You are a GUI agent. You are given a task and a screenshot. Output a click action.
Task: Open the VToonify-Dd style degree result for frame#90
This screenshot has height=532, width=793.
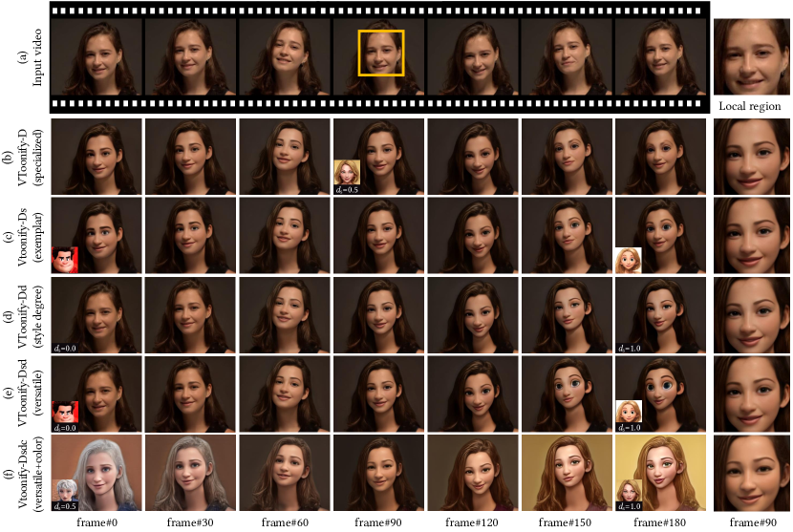[378, 314]
